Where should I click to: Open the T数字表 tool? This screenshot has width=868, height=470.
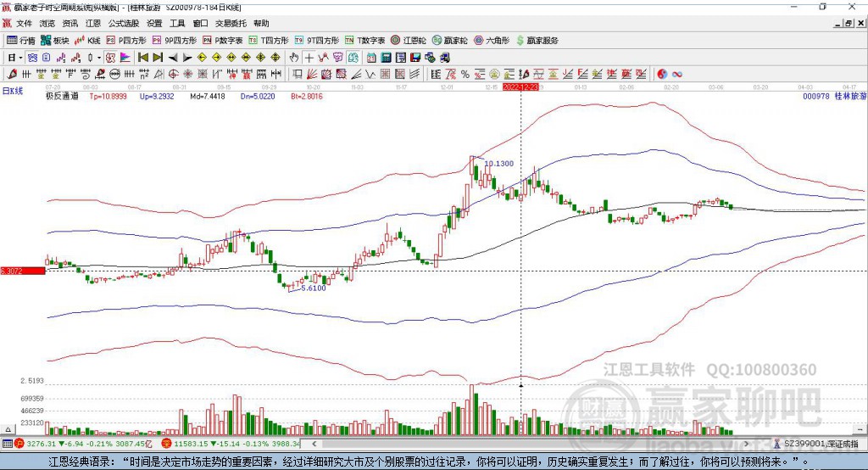pyautogui.click(x=364, y=41)
